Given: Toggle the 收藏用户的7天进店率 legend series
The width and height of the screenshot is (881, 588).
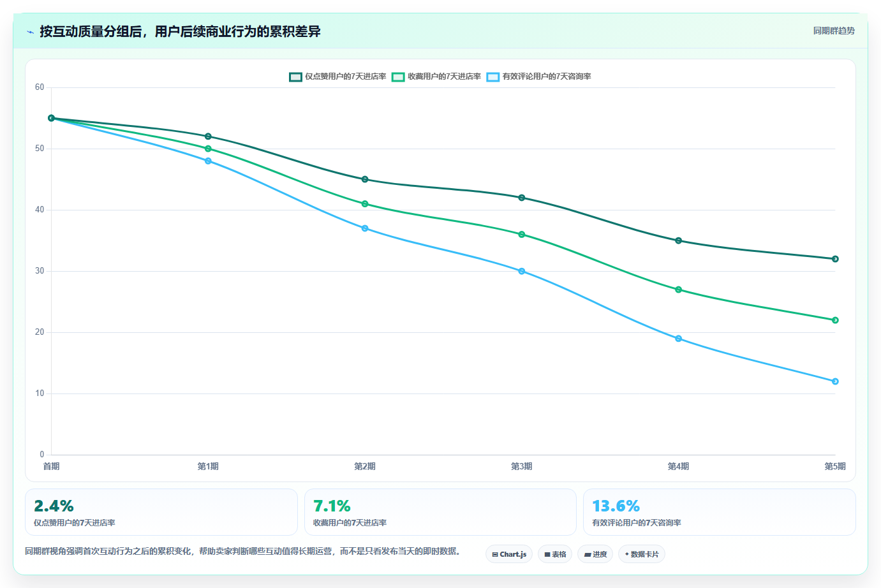Looking at the screenshot, I should click(x=436, y=77).
